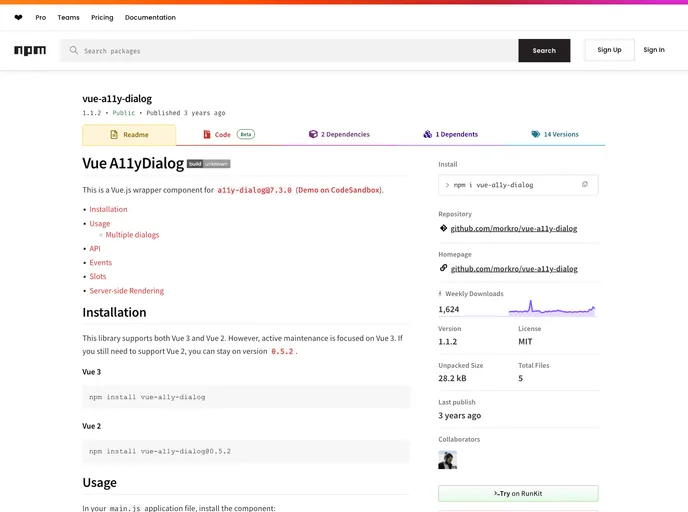Screen dimensions: 688x512
Task: Copy the npm install command icon
Action: tap(584, 185)
